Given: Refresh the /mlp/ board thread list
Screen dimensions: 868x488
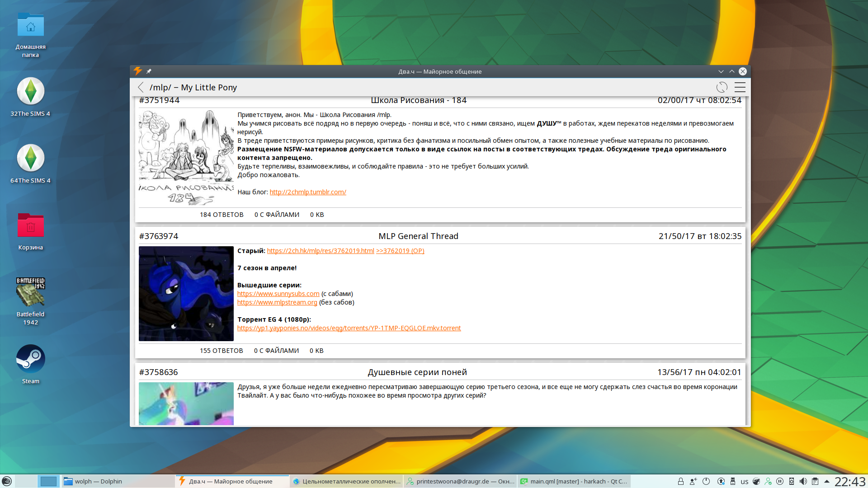Looking at the screenshot, I should [722, 87].
